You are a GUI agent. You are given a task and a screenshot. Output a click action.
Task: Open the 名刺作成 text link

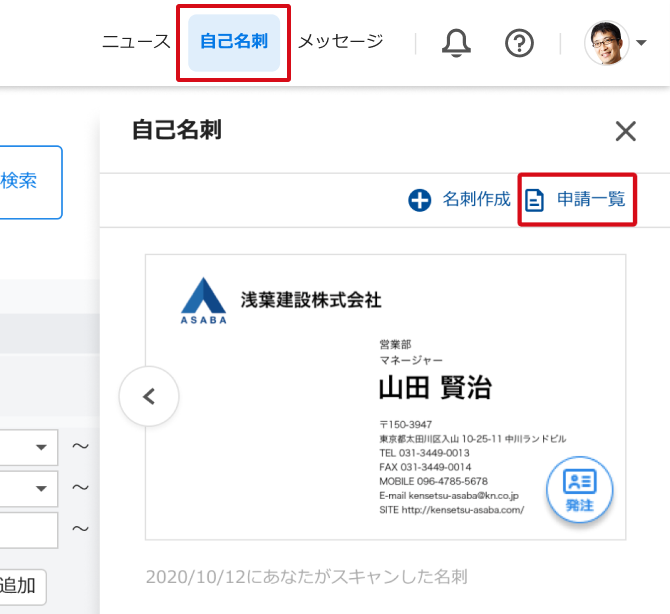tap(476, 200)
